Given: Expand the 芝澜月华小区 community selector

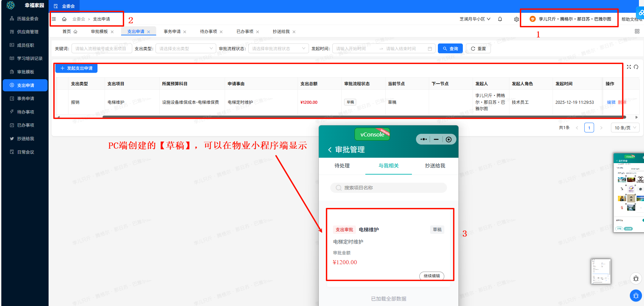Looking at the screenshot, I should (475, 19).
